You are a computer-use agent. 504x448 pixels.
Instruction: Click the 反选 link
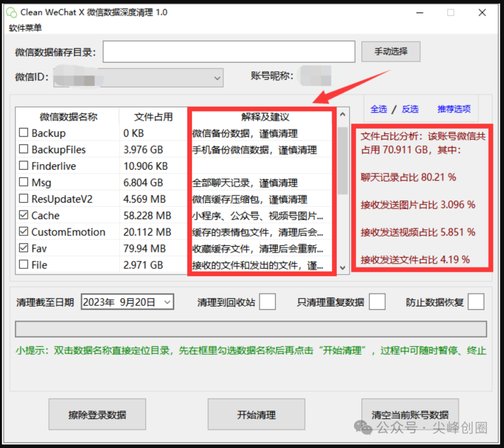410,109
